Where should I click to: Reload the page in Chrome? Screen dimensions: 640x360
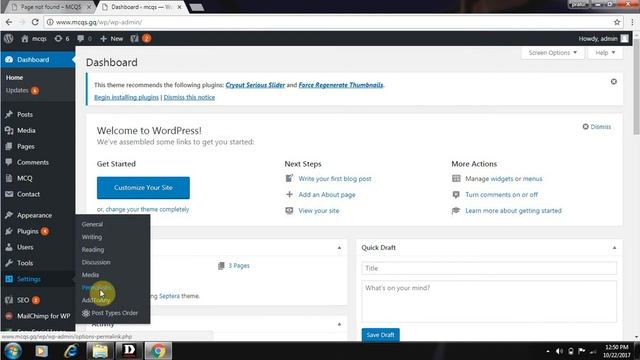click(x=35, y=22)
